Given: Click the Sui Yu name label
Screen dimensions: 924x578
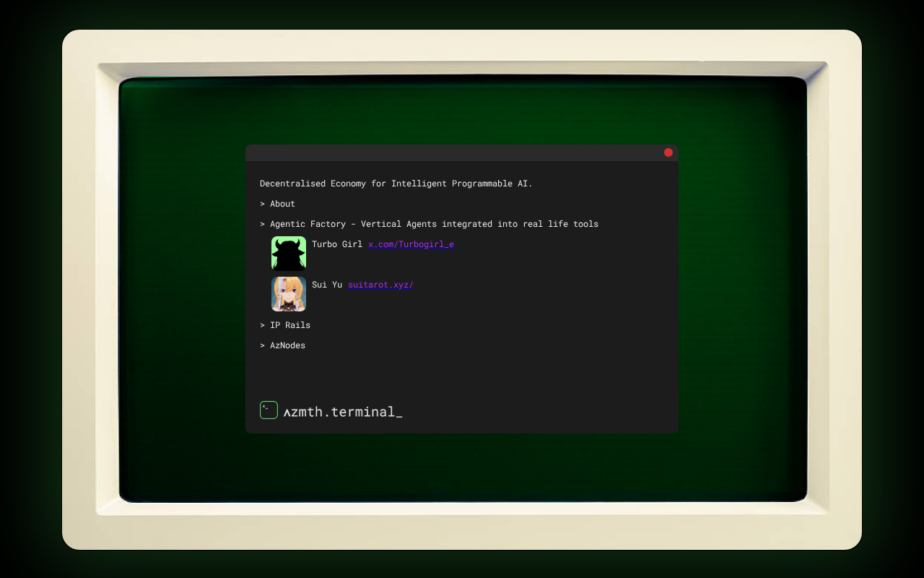Looking at the screenshot, I should point(327,285).
